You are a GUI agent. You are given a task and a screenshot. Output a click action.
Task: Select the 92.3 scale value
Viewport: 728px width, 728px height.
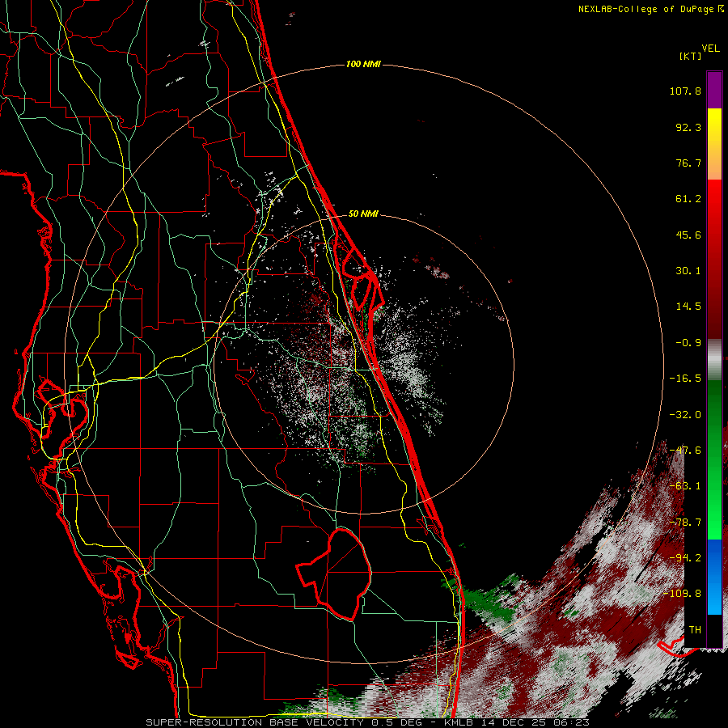point(688,127)
